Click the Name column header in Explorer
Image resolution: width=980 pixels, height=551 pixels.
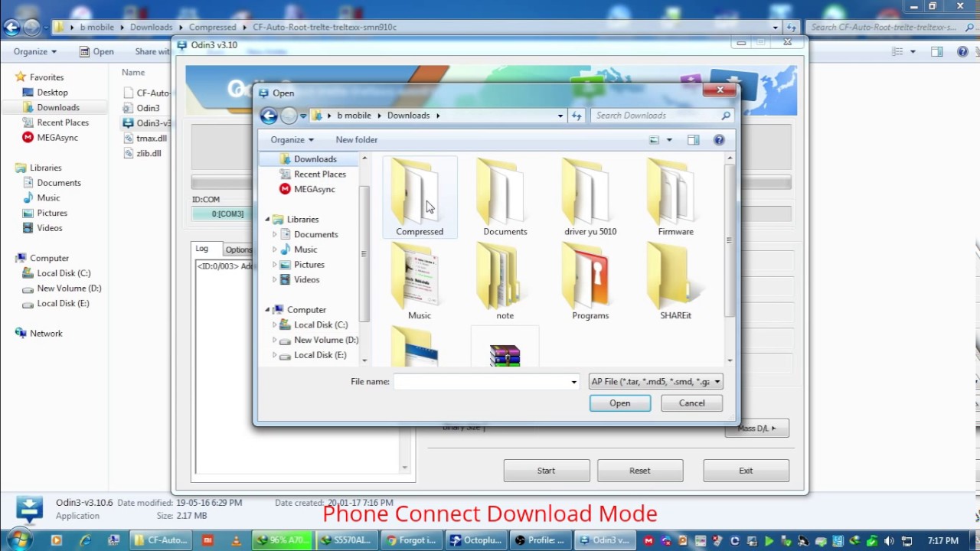pyautogui.click(x=133, y=72)
